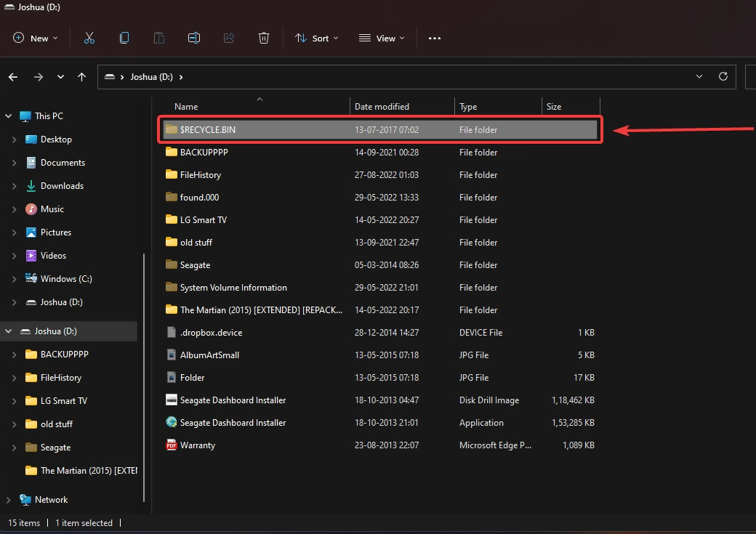This screenshot has height=534, width=756.
Task: Expand the BACKUPPPP node in sidebar
Action: [14, 355]
